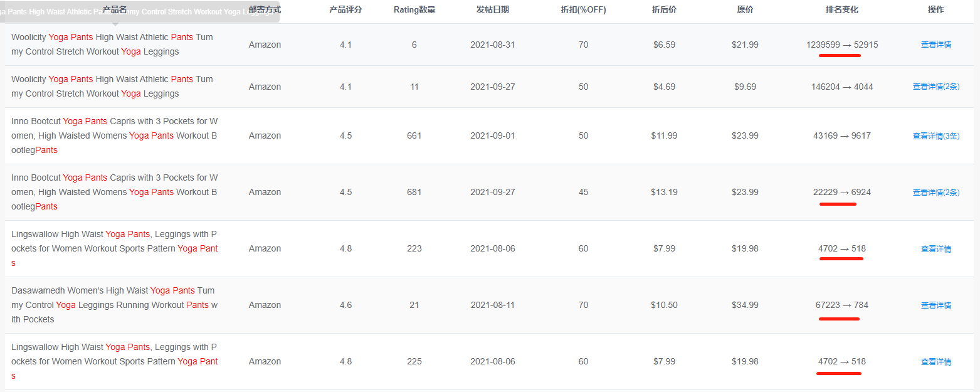Screen dimensions: 980x392
Task: Open the 查看详情(3条) link
Action: [935, 135]
